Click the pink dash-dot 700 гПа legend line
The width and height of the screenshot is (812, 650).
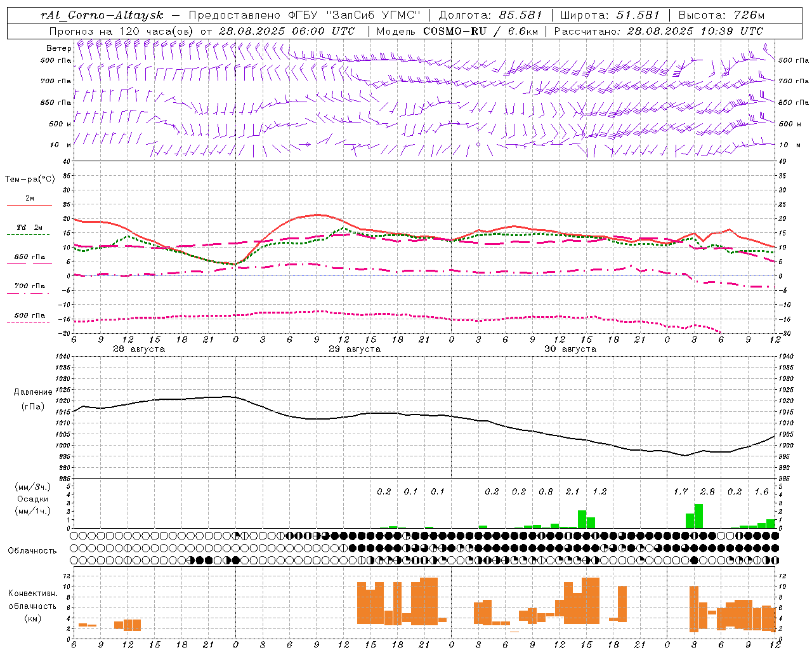pos(28,294)
